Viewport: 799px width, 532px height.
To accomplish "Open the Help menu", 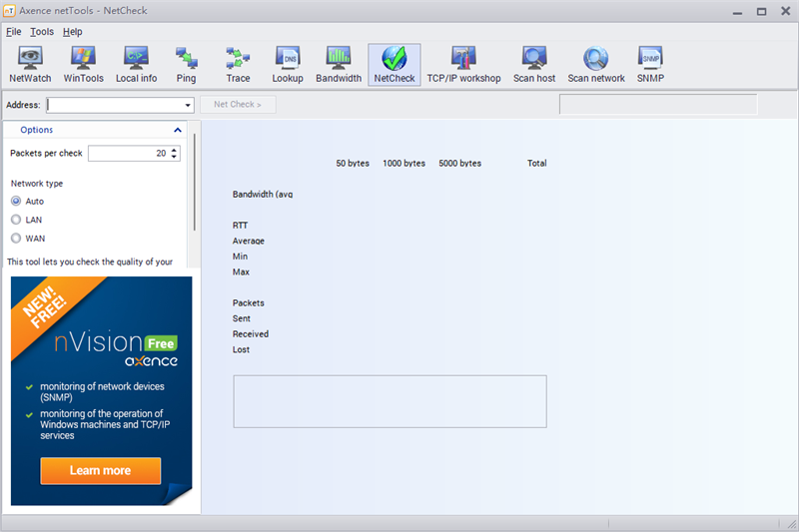I will pyautogui.click(x=72, y=32).
